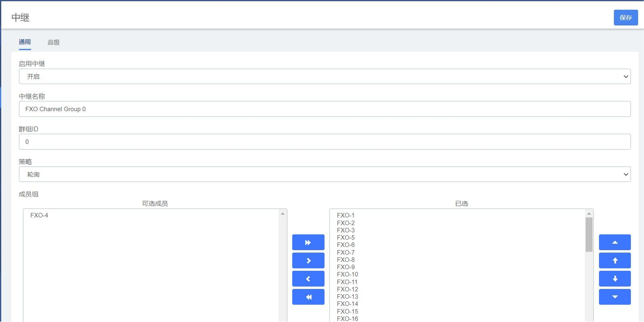Focus the 群组ID input field

325,142
